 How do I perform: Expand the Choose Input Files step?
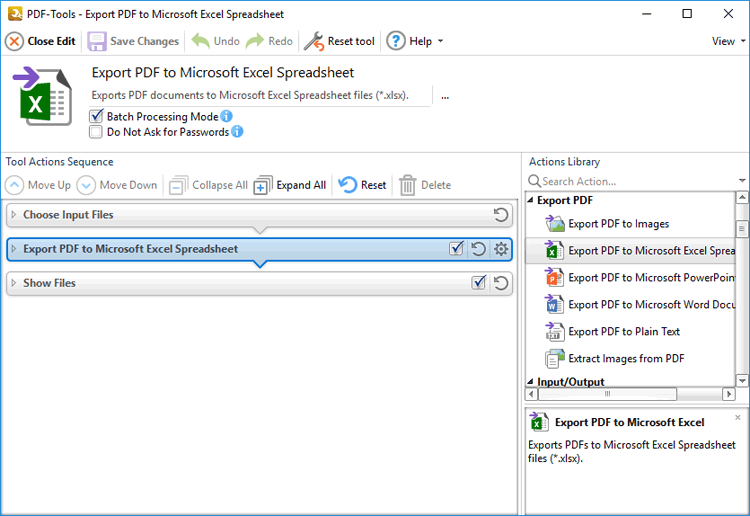[14, 215]
